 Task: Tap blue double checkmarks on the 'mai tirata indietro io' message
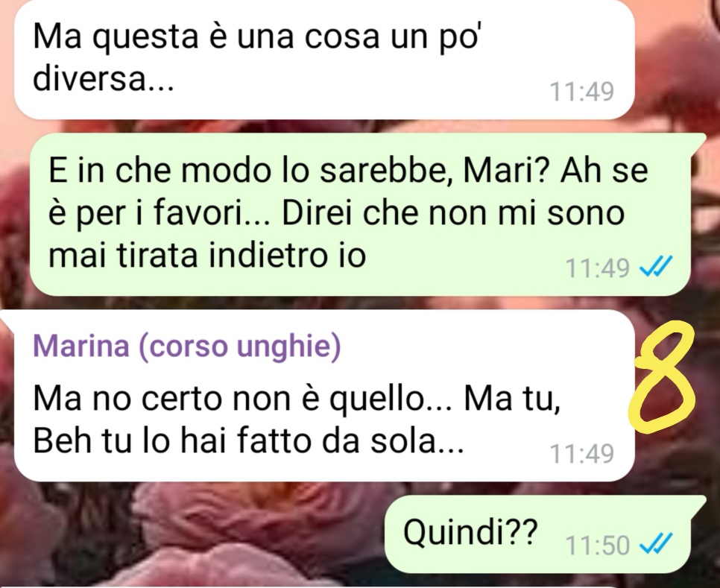point(656,267)
